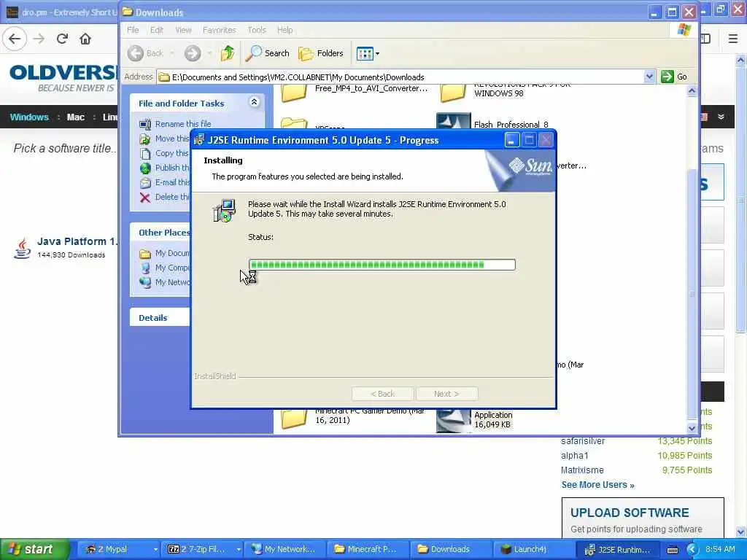Click the Publish this file globe icon
The image size is (747, 560).
145,168
